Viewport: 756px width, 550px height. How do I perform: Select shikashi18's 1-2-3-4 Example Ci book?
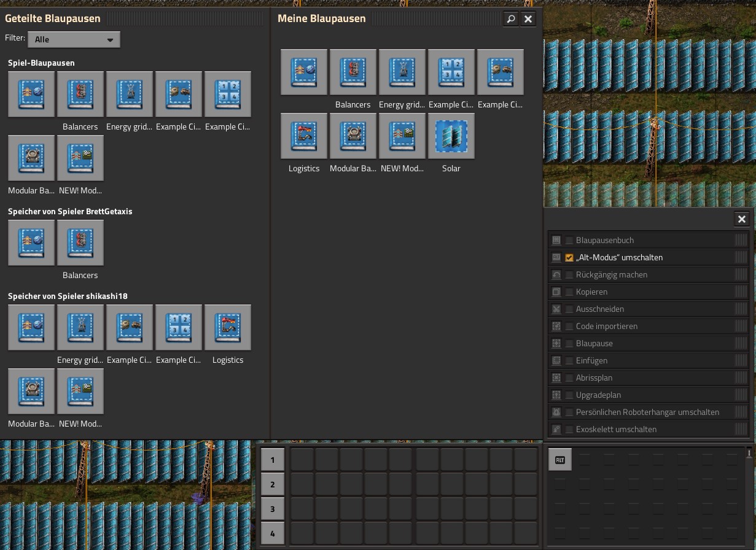pyautogui.click(x=179, y=327)
